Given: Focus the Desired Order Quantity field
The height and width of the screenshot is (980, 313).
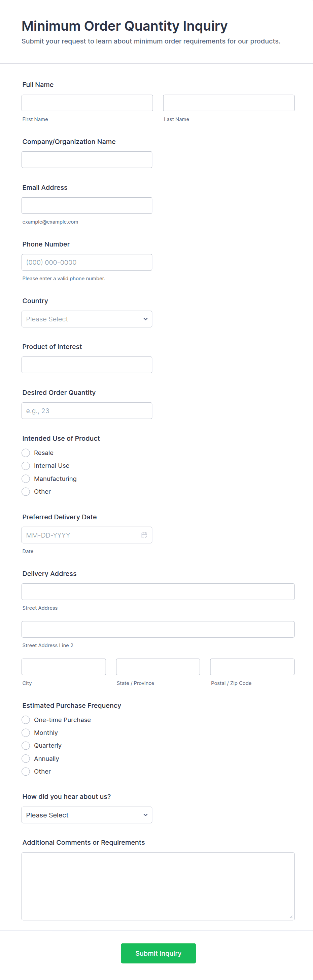Looking at the screenshot, I should [x=86, y=411].
